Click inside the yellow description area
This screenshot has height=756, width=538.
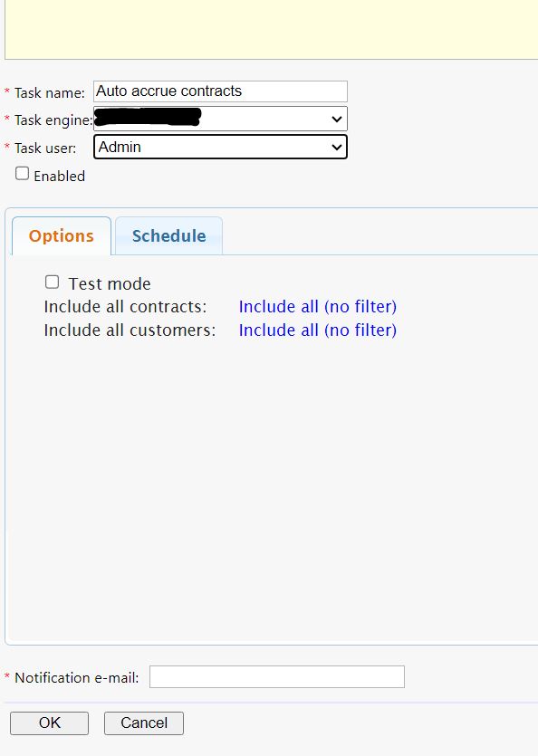click(271, 29)
